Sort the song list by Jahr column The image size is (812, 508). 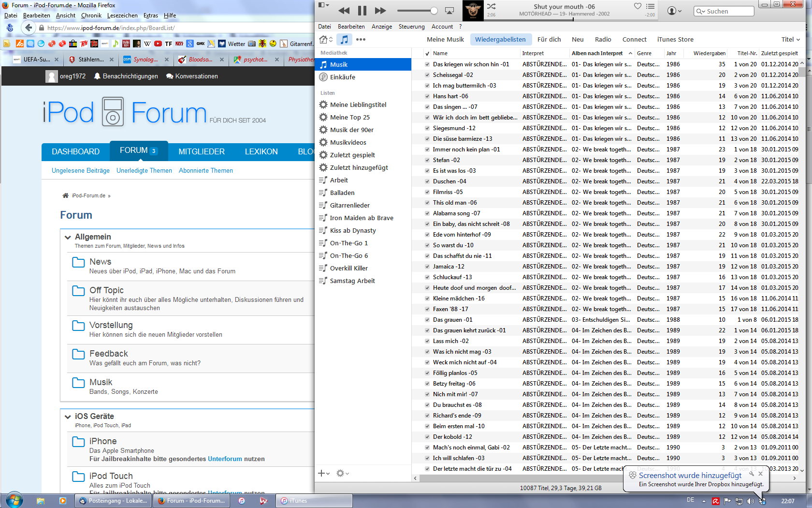pyautogui.click(x=675, y=53)
